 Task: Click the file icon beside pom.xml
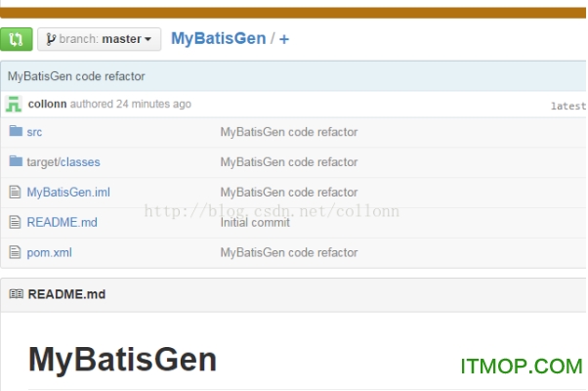[15, 252]
